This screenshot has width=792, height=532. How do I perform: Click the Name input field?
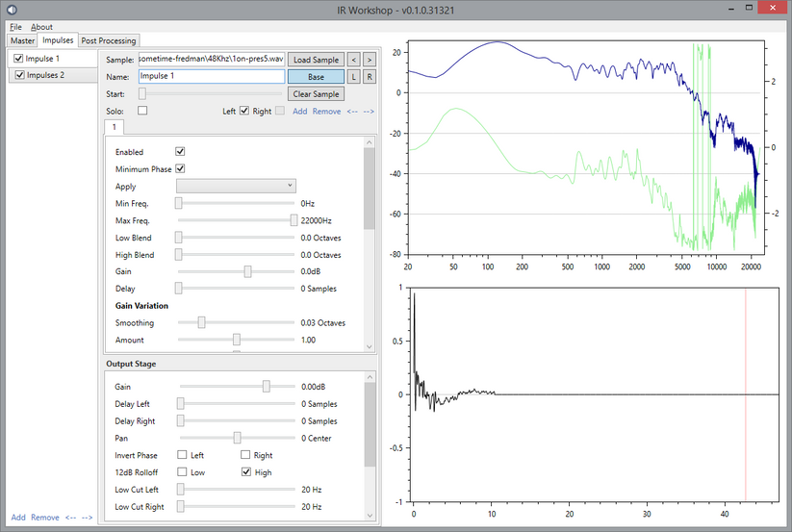click(x=211, y=77)
